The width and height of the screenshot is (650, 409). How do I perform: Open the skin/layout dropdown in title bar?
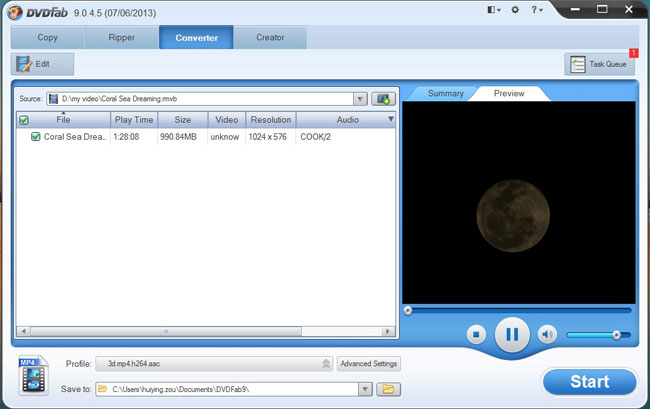click(494, 10)
